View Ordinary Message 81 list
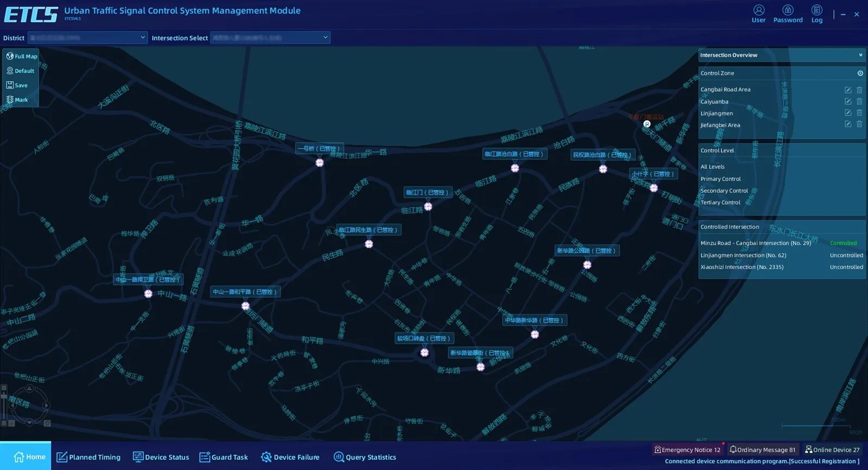 coord(763,449)
